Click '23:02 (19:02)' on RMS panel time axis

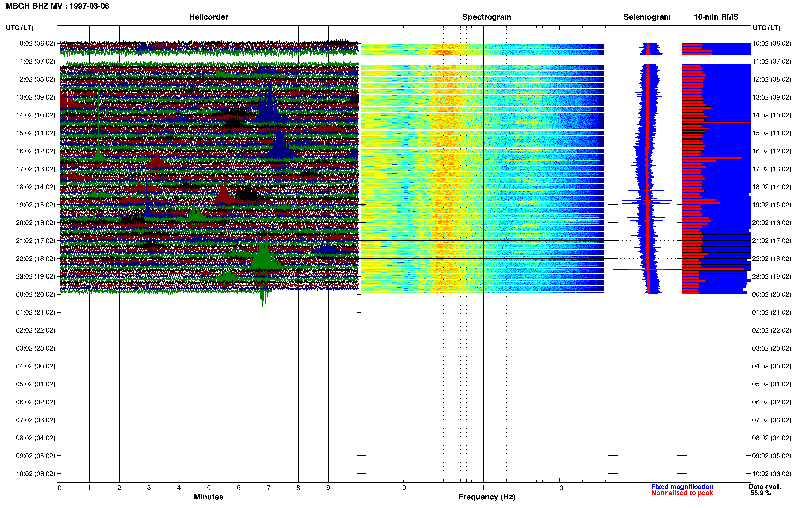(772, 277)
